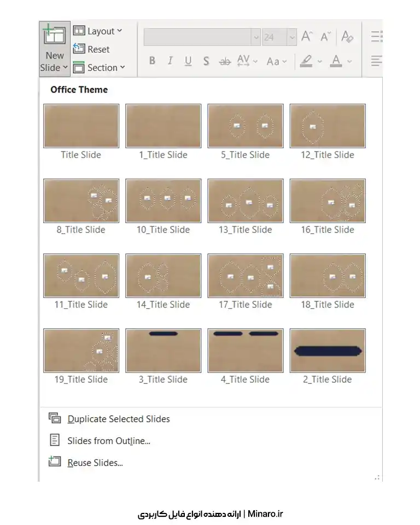Expand the Section dropdown
The height and width of the screenshot is (525, 420).
pos(99,68)
